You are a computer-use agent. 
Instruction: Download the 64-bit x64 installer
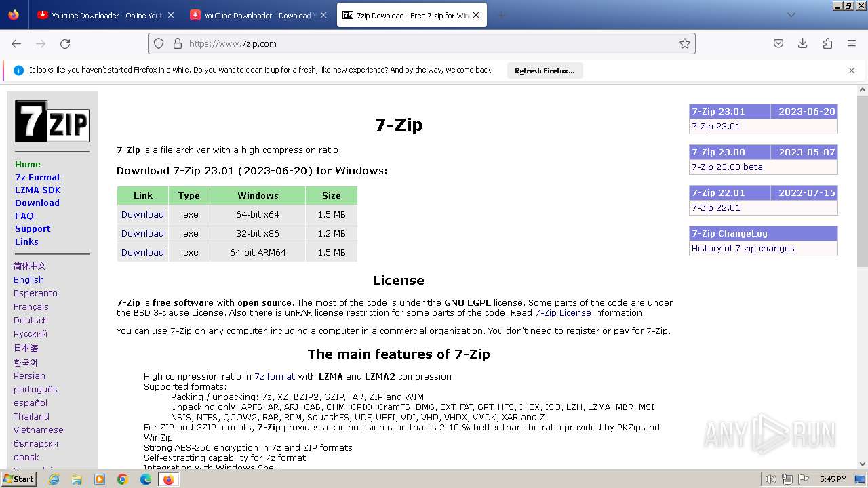[x=142, y=214]
